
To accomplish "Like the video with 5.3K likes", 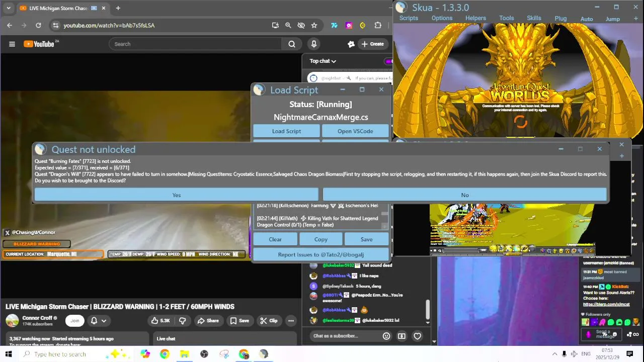I will pyautogui.click(x=160, y=321).
